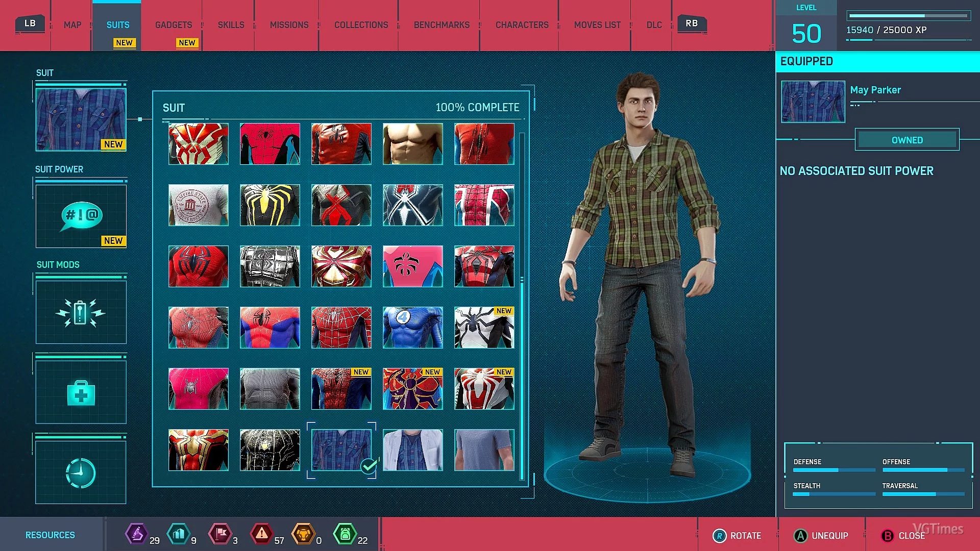
Task: Open the DLC tab
Action: pyautogui.click(x=654, y=25)
